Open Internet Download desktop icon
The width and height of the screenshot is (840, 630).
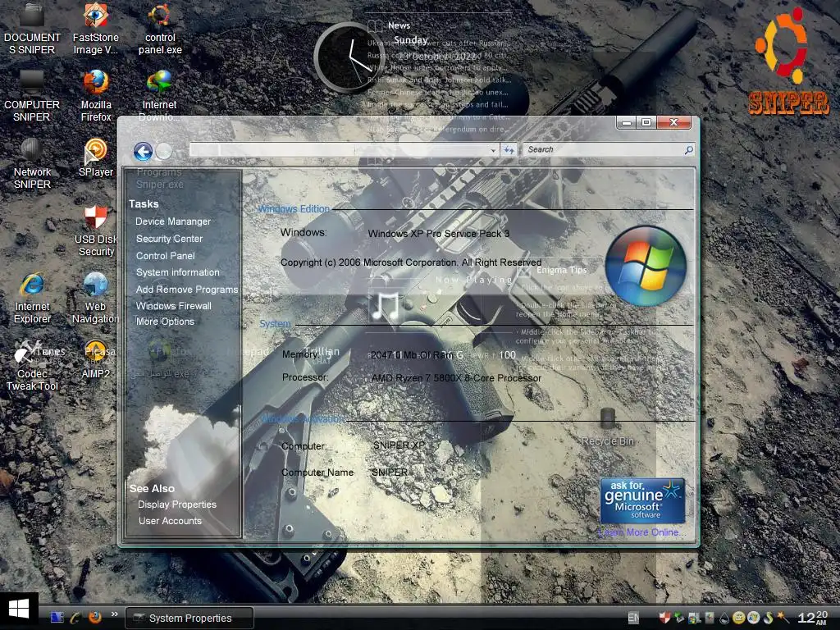tap(159, 97)
